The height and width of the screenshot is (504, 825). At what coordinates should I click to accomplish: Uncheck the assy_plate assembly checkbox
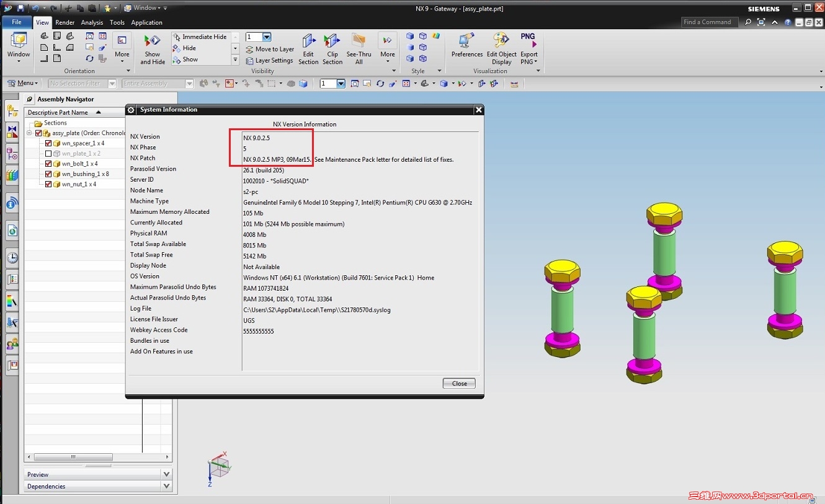tap(38, 133)
